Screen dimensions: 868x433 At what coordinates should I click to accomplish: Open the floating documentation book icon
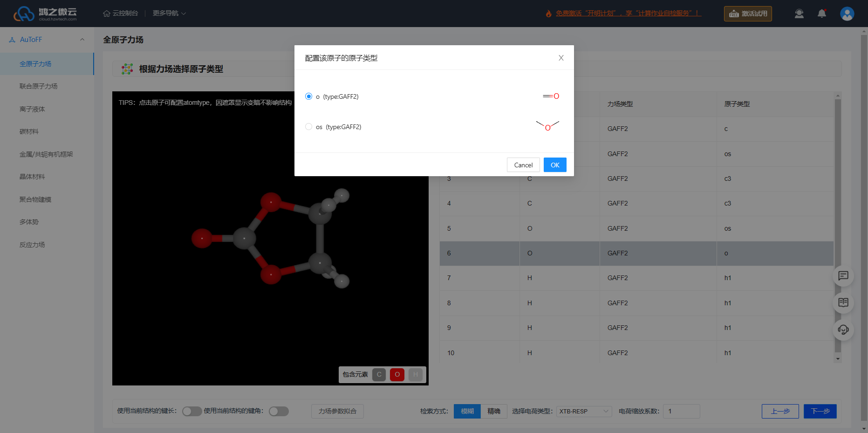843,302
